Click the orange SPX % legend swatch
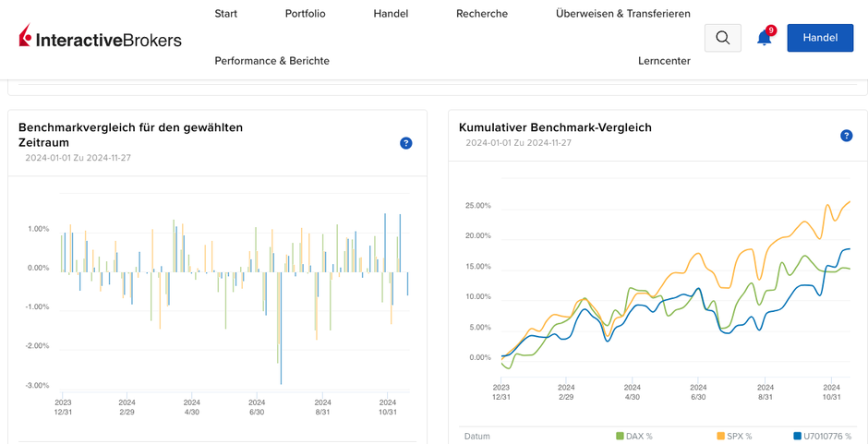868x444 pixels. [x=721, y=437]
